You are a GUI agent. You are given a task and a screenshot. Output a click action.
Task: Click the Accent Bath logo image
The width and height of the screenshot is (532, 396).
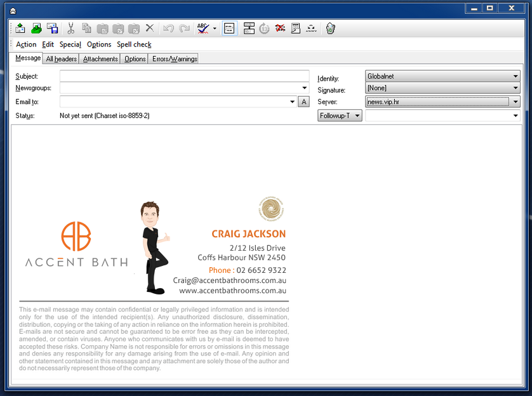click(76, 244)
